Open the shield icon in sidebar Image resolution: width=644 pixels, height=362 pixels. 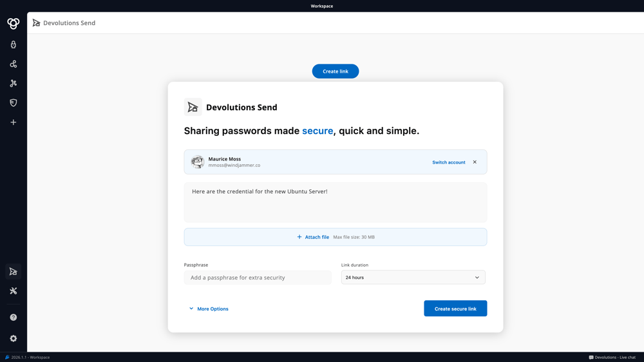click(13, 103)
